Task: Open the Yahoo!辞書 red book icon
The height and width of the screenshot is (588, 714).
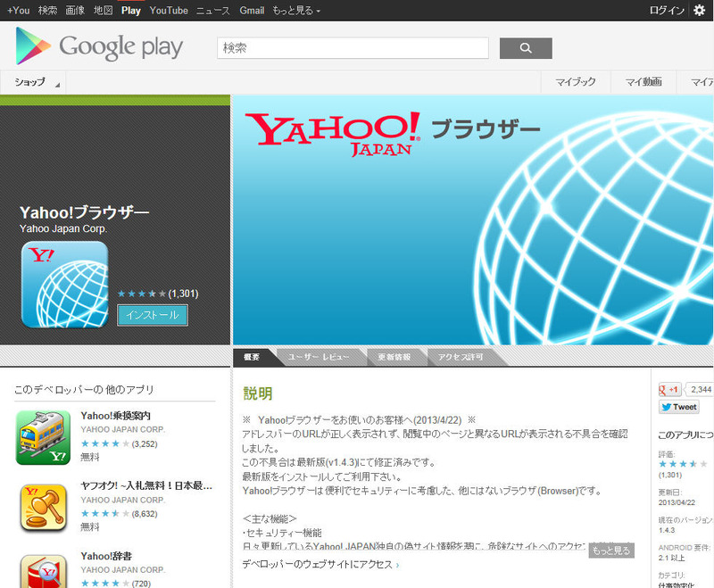Action: coord(43,571)
